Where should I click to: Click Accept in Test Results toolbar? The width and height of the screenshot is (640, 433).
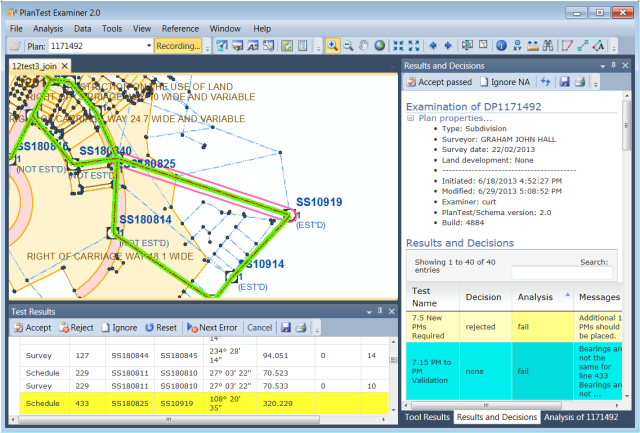click(33, 327)
